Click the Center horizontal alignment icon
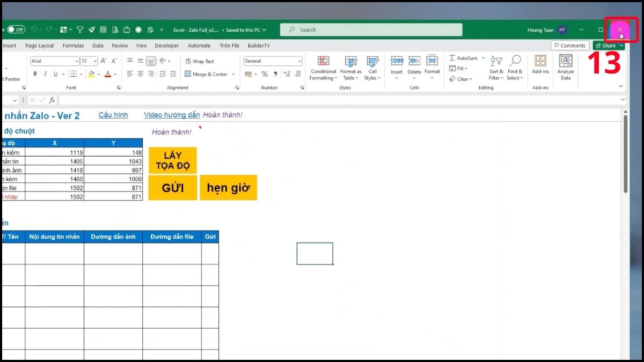Image resolution: width=644 pixels, height=362 pixels. (141, 74)
